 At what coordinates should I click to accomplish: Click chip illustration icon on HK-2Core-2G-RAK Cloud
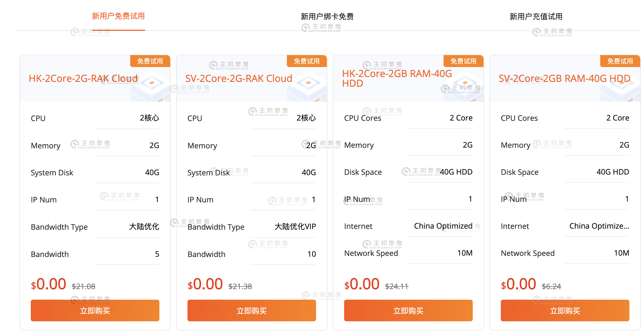coord(151,86)
